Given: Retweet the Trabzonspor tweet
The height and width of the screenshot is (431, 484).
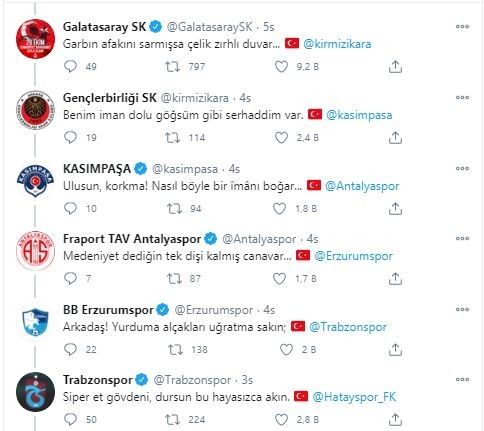Looking at the screenshot, I should pos(173,420).
